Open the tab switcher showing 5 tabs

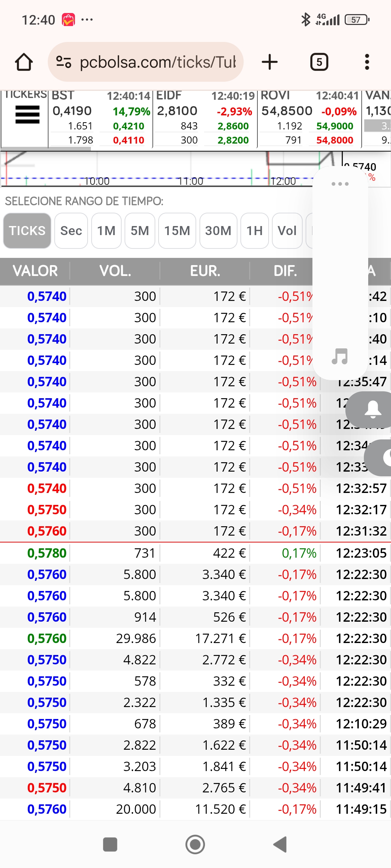[319, 62]
